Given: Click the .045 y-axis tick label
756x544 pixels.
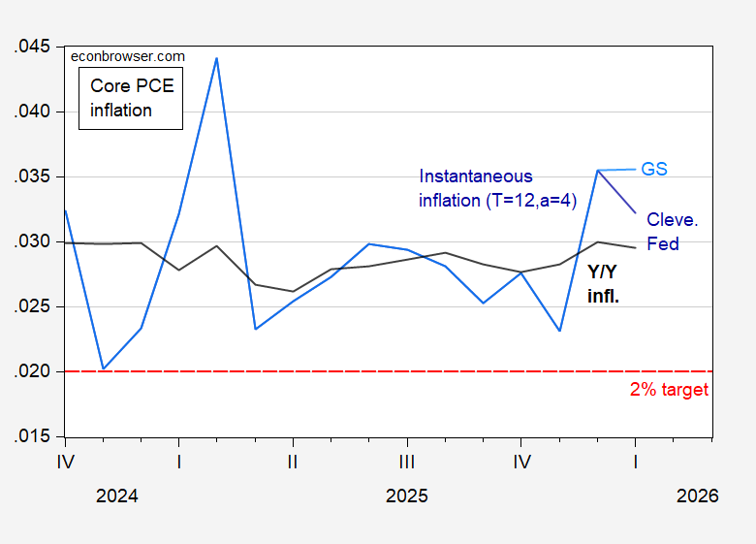Looking at the screenshot, I should click(x=32, y=47).
